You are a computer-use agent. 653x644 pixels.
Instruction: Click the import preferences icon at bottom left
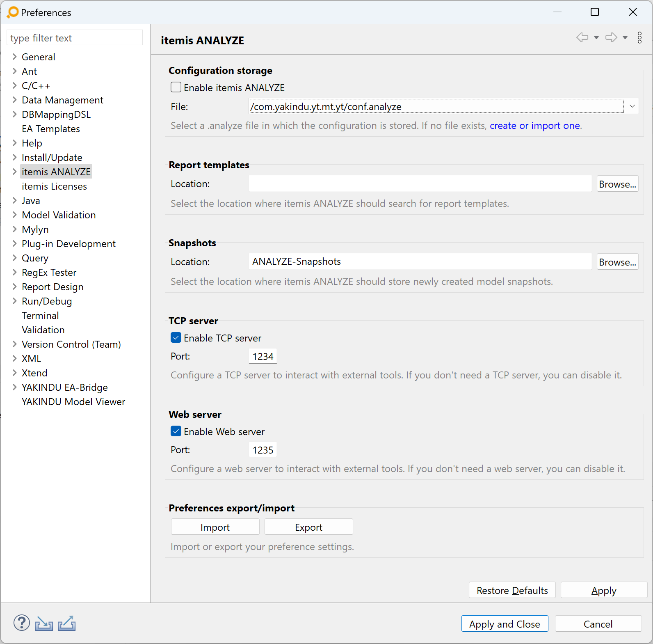[44, 623]
